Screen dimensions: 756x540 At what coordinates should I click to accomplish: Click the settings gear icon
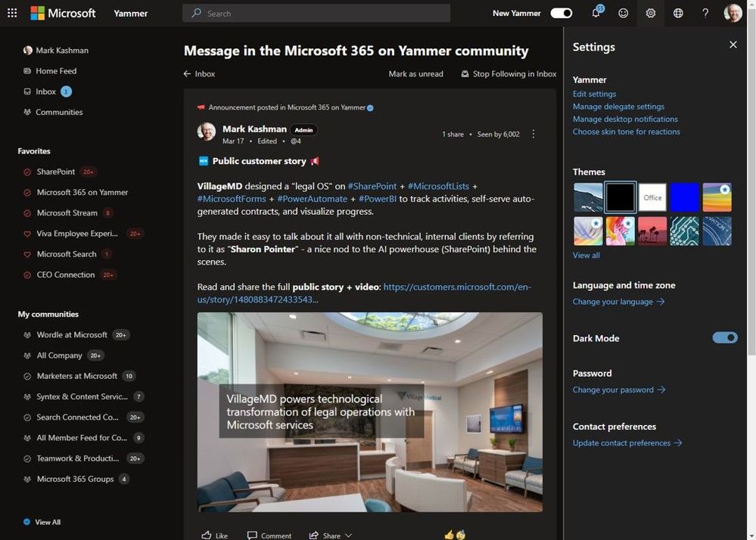tap(650, 13)
